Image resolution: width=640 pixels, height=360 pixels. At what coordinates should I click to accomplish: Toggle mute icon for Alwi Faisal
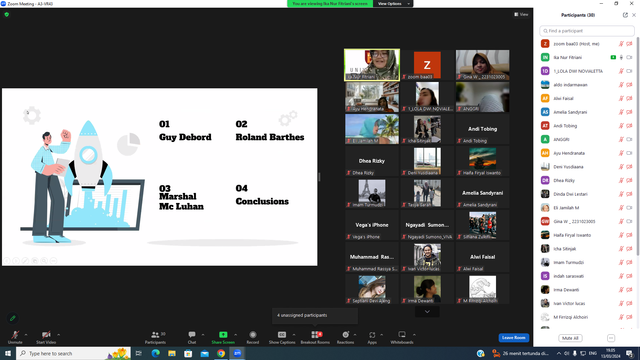pyautogui.click(x=621, y=98)
